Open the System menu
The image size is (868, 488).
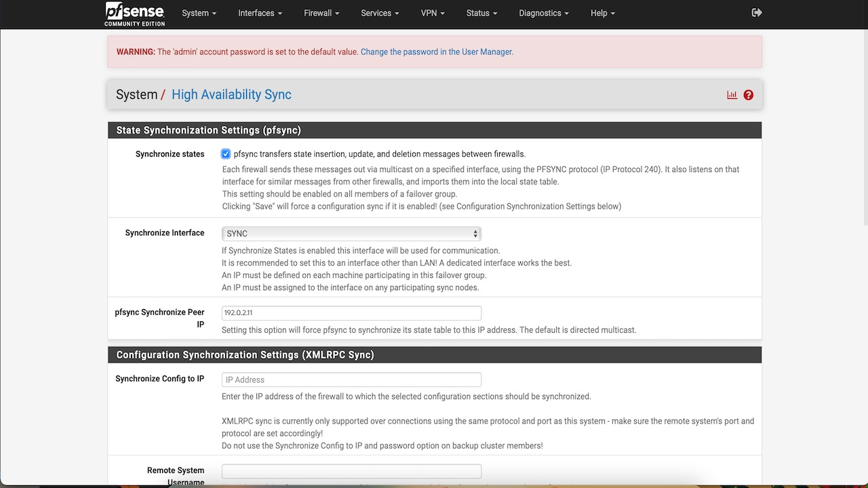click(198, 13)
